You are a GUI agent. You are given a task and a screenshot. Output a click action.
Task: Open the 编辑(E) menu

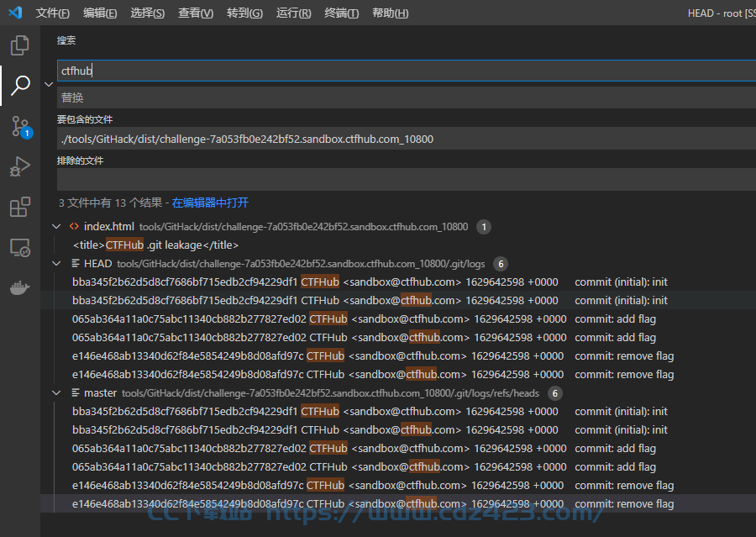click(x=100, y=13)
